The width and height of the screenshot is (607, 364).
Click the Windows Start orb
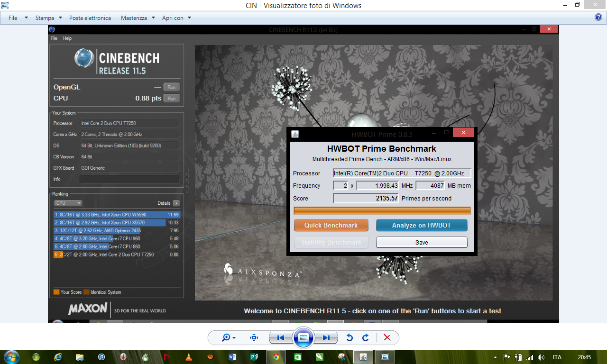[11, 357]
